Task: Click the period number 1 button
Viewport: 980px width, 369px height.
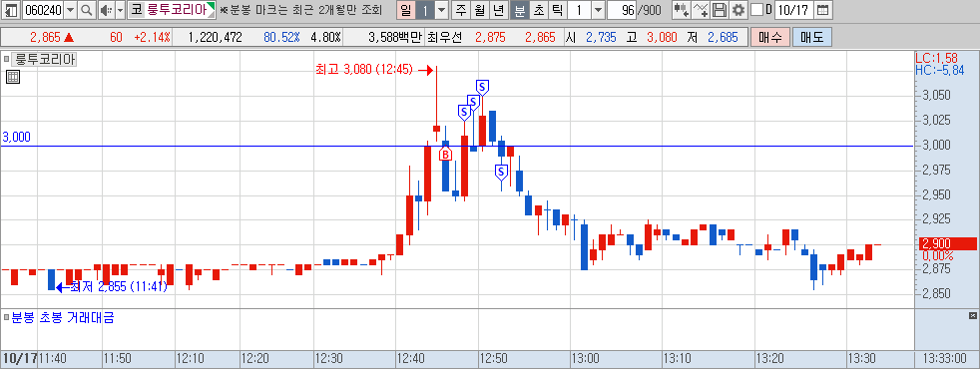Action: click(x=424, y=10)
